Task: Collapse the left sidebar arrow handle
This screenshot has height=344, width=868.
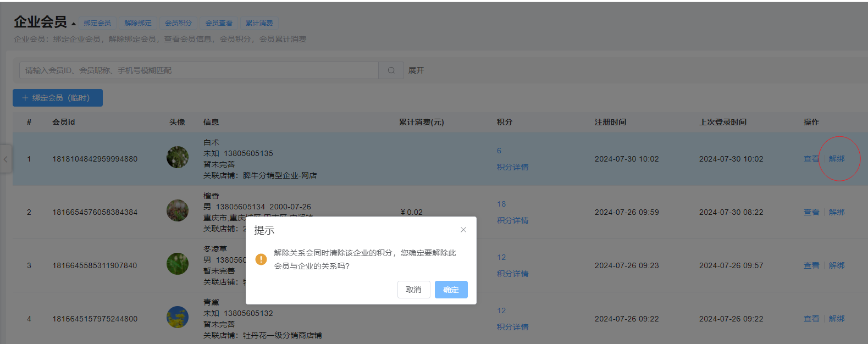Action: click(5, 159)
